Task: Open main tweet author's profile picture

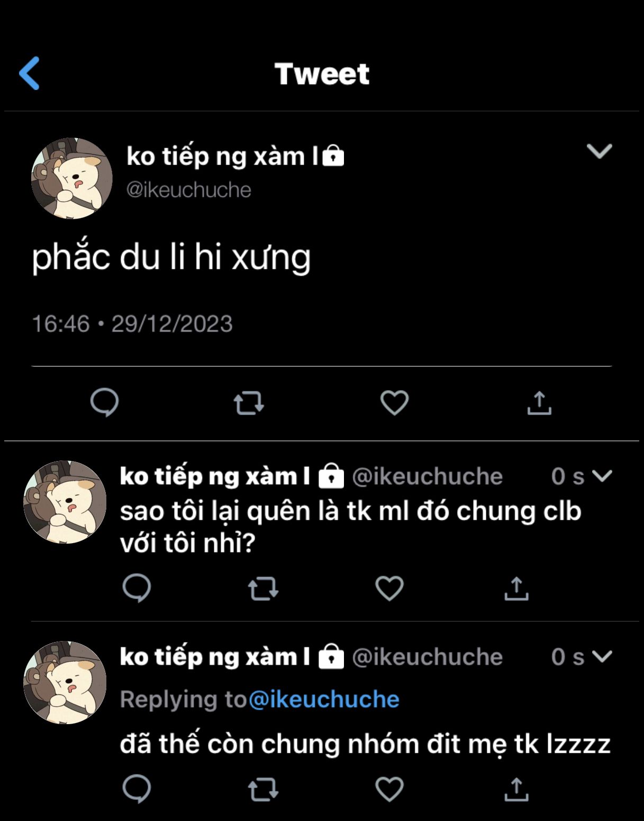Action: pyautogui.click(x=71, y=178)
